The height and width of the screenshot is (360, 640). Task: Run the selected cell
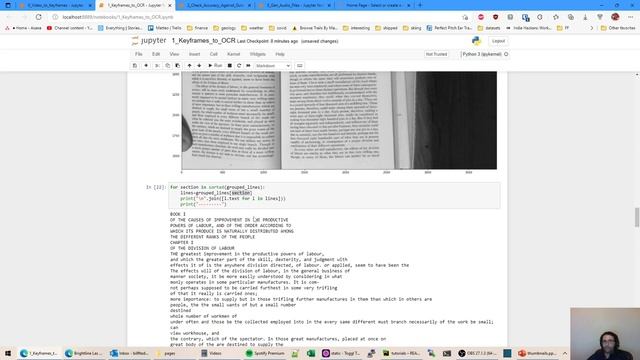click(215, 66)
